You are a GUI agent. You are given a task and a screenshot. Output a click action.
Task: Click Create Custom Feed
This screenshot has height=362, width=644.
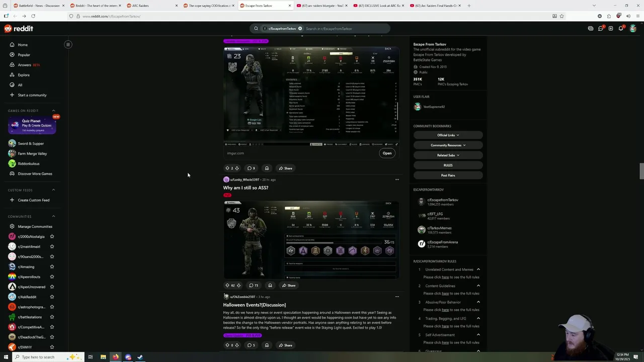34,200
